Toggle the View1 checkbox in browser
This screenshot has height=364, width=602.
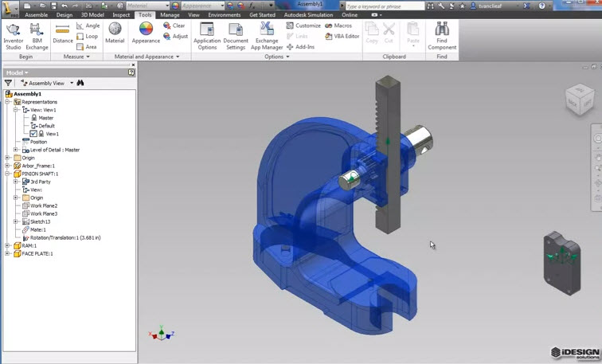pos(33,134)
